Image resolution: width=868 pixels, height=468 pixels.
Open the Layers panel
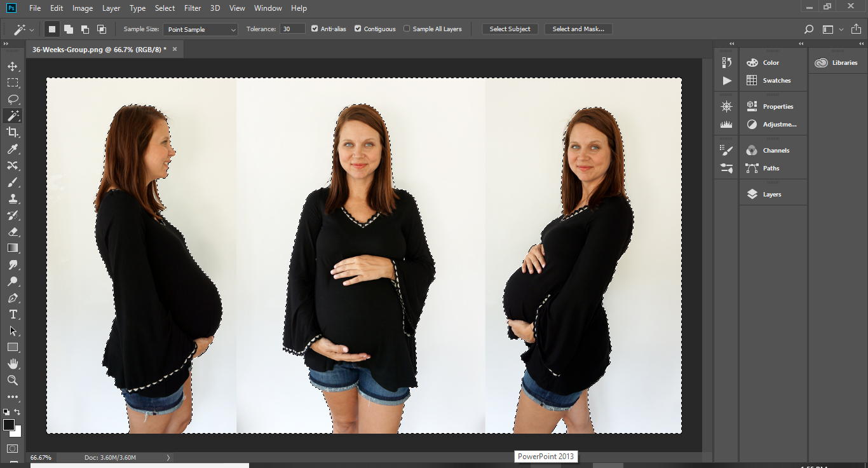coord(773,195)
